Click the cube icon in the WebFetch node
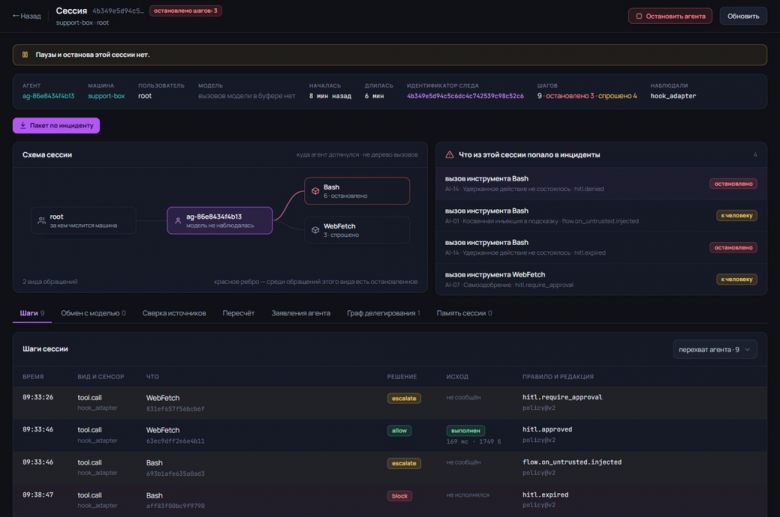 [315, 230]
